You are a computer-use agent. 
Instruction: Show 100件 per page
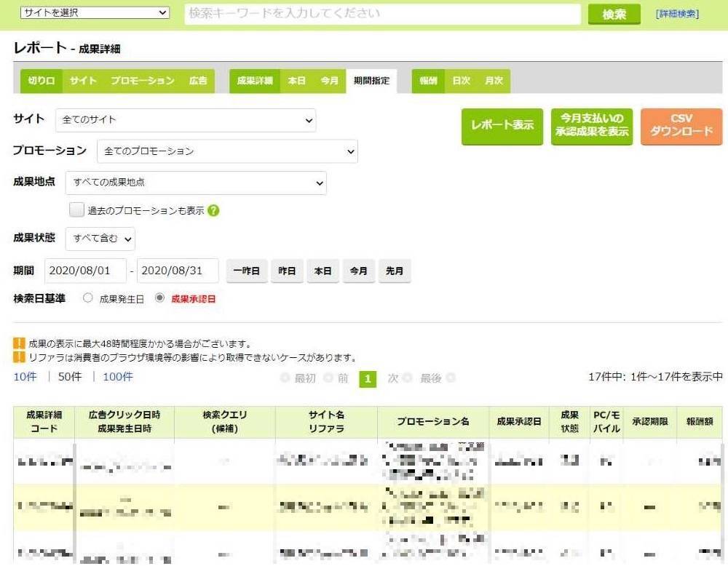[x=118, y=377]
